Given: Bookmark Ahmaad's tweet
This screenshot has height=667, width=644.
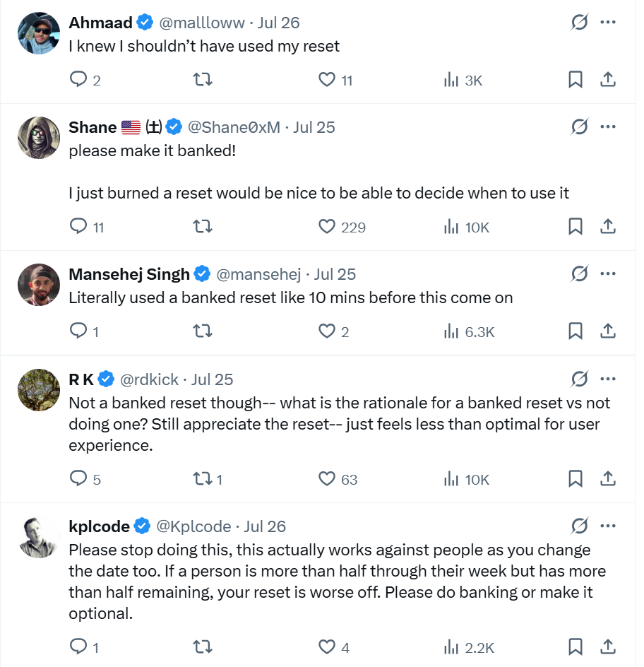Looking at the screenshot, I should [575, 80].
